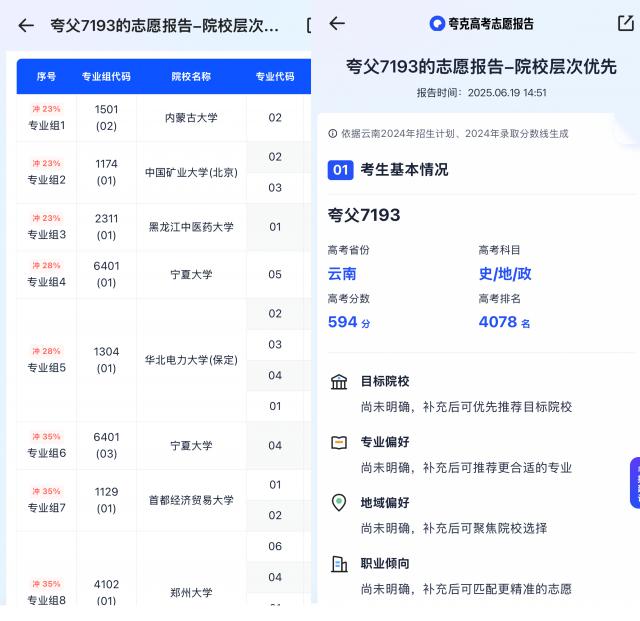The width and height of the screenshot is (640, 621).
Task: Select the 宁夏大学 cell in 专业组4 row
Action: click(x=191, y=274)
